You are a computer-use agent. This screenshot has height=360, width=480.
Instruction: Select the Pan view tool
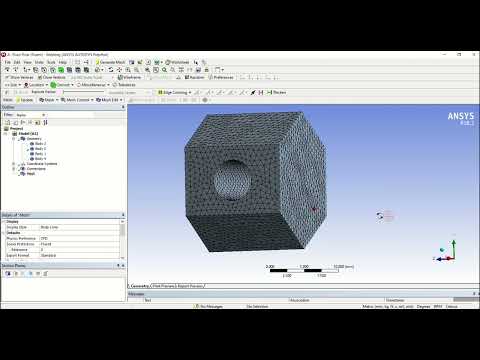119,70
